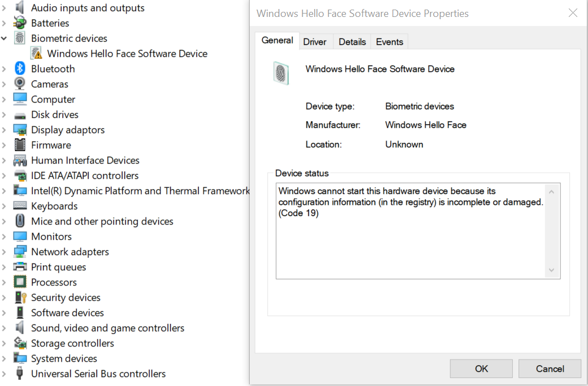The height and width of the screenshot is (386, 588).
Task: Expand the Display adaptors category arrow
Action: [4, 130]
